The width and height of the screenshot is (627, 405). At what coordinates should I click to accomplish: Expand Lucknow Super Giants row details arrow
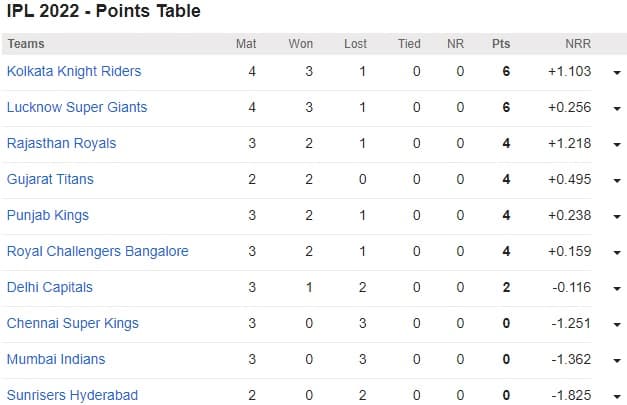[616, 109]
